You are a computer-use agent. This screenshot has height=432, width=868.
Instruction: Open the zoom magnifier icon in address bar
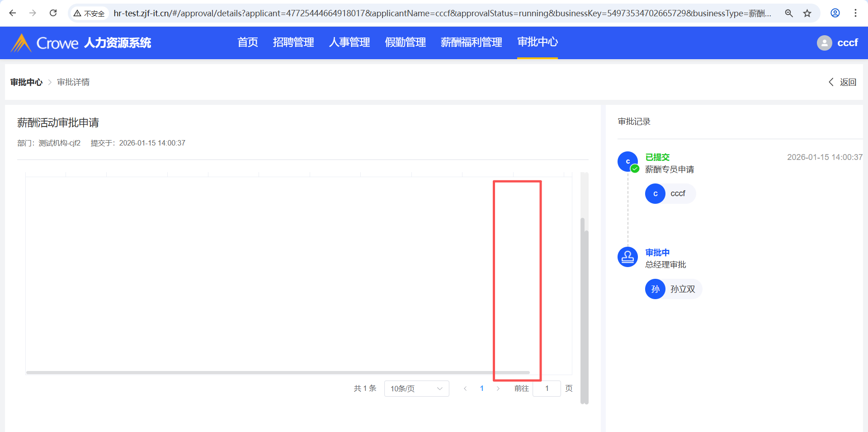(789, 13)
